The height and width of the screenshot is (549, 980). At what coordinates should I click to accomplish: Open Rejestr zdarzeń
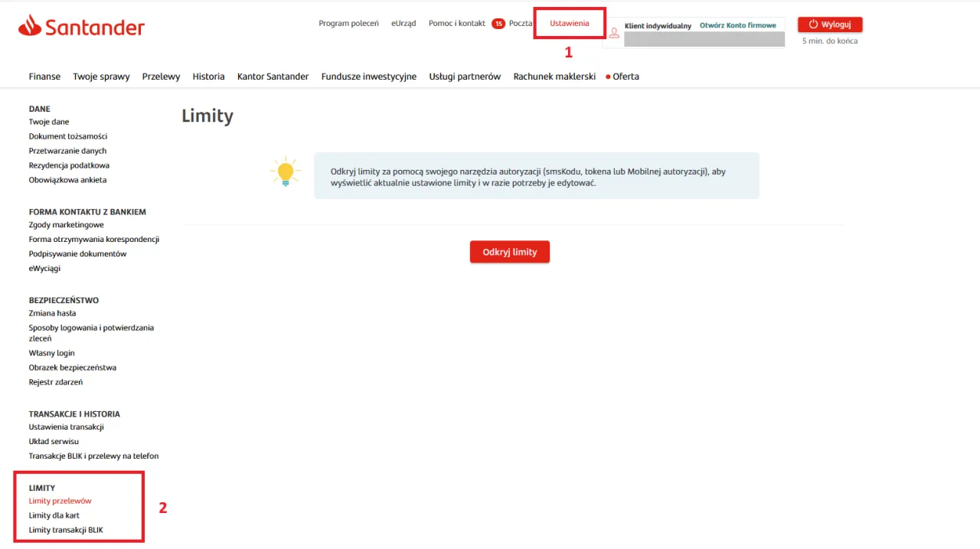pos(56,382)
